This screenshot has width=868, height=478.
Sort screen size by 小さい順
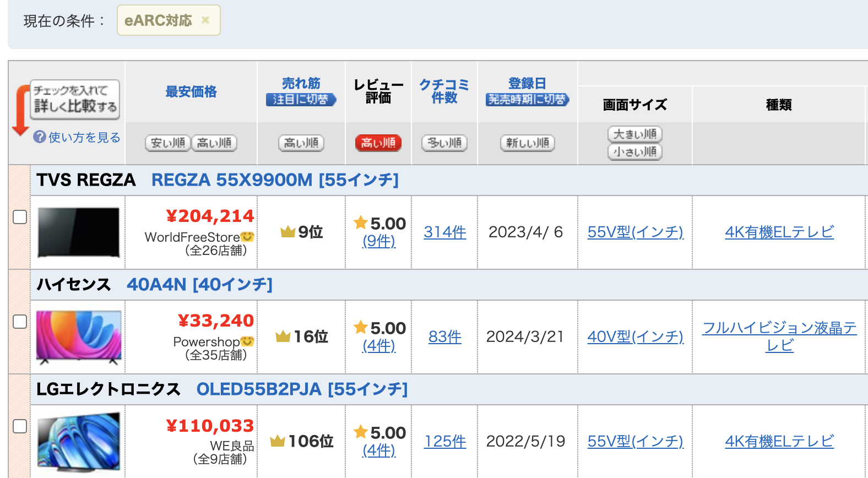pyautogui.click(x=635, y=152)
